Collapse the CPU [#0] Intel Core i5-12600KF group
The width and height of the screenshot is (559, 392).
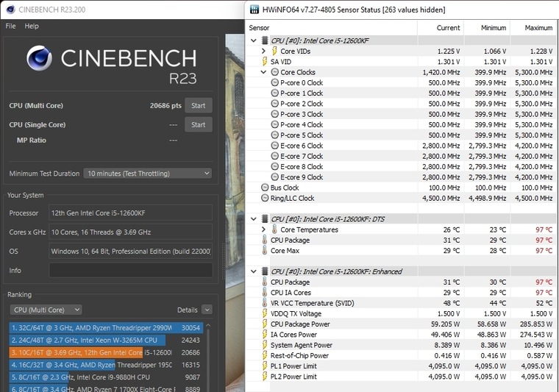tap(254, 40)
